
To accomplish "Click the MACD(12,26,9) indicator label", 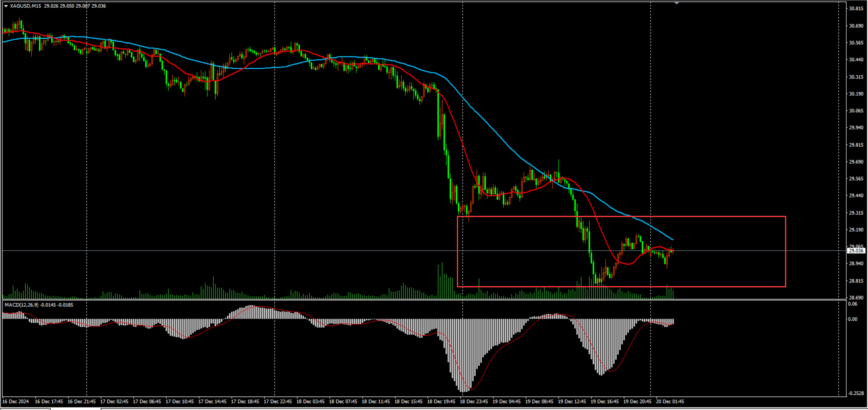I will click(22, 305).
